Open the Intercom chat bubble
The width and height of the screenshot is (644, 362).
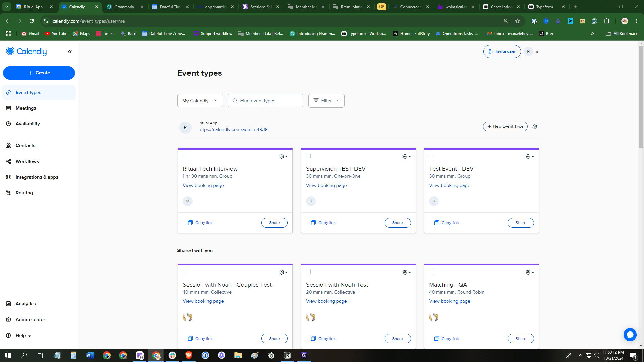630,335
